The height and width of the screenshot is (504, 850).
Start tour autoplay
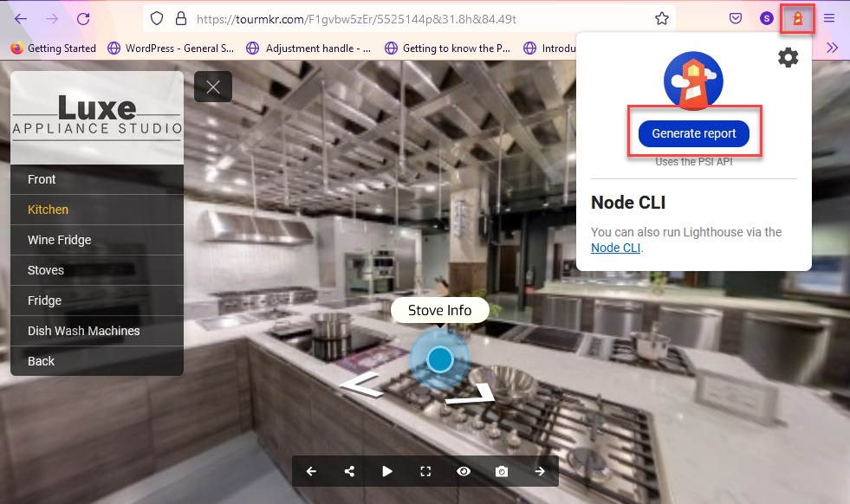387,471
